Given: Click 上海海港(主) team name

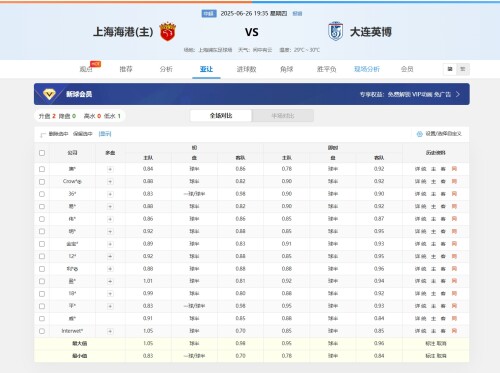Looking at the screenshot, I should pyautogui.click(x=123, y=32).
